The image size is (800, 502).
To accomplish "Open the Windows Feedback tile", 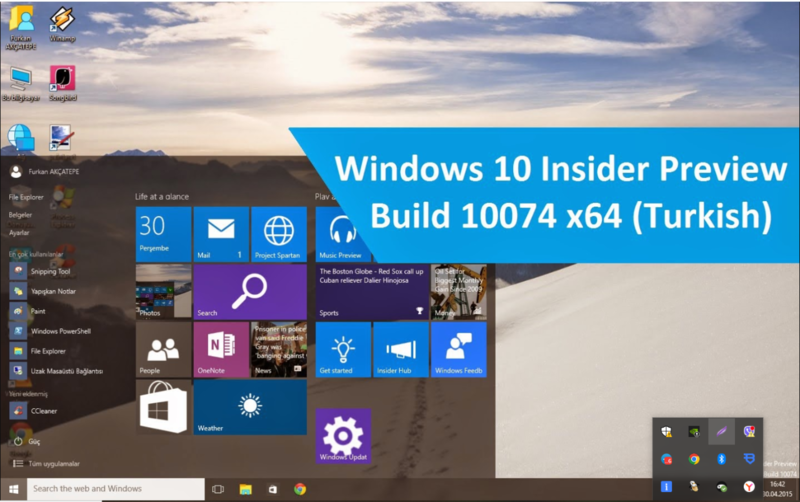I will (459, 349).
